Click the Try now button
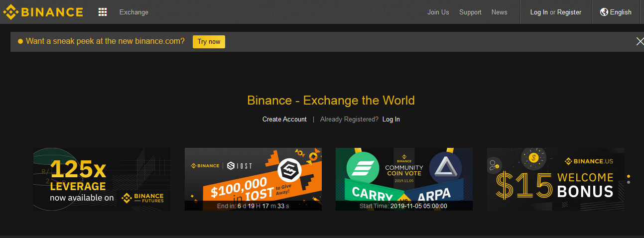The width and height of the screenshot is (644, 238). (209, 42)
